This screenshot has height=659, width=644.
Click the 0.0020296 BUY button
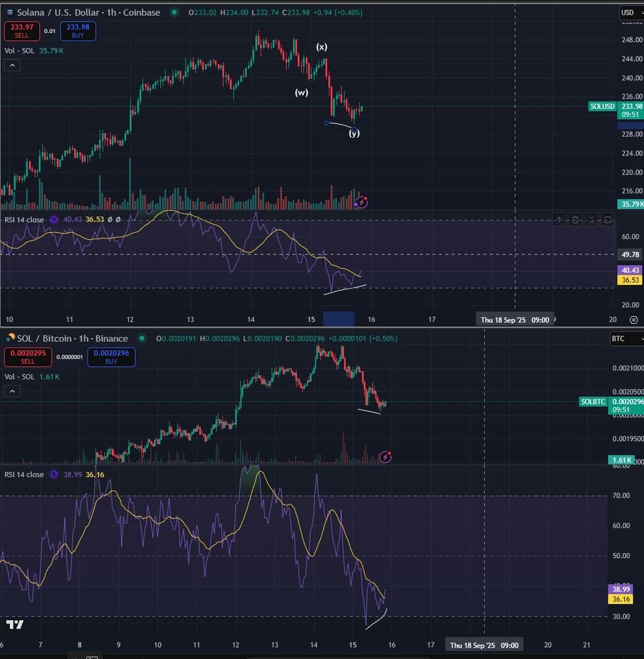click(x=111, y=357)
